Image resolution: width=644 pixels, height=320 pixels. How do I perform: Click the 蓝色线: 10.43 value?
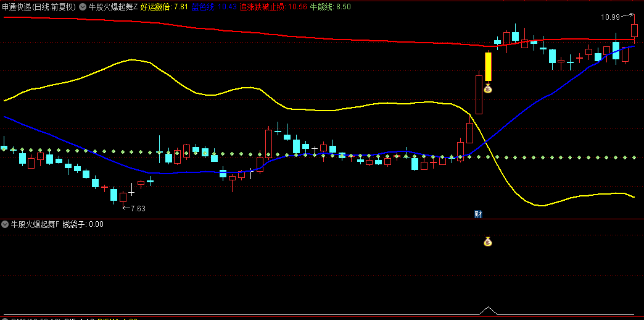point(214,7)
